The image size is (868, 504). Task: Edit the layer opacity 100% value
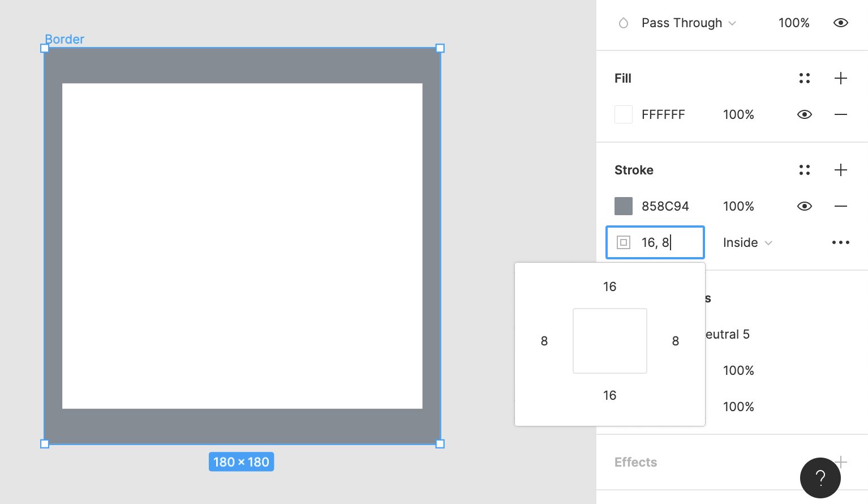coord(793,23)
